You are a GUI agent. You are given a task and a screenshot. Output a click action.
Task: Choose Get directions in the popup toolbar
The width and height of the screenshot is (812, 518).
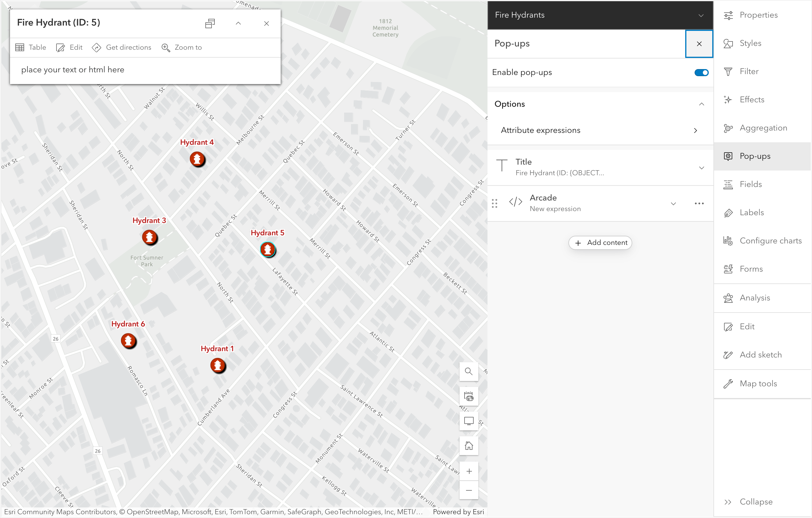[x=122, y=47]
